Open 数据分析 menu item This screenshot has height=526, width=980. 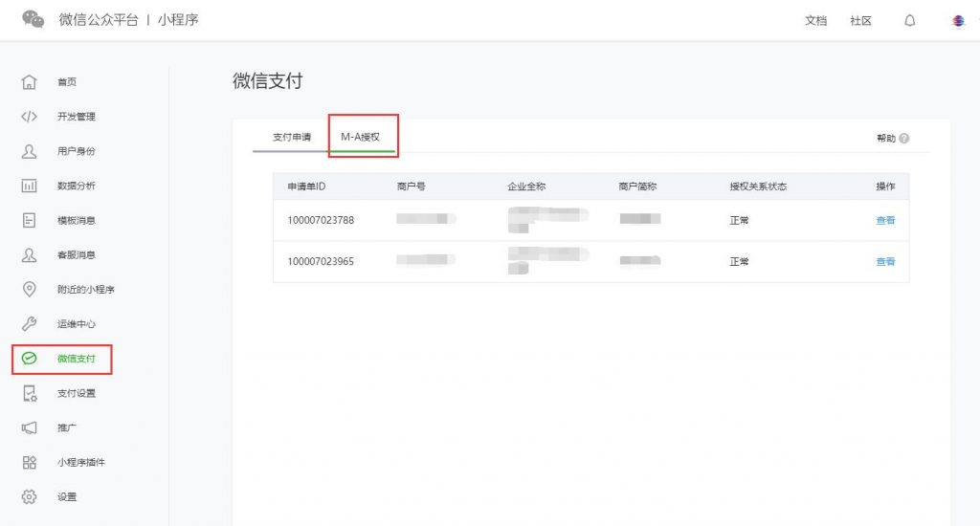[x=77, y=186]
